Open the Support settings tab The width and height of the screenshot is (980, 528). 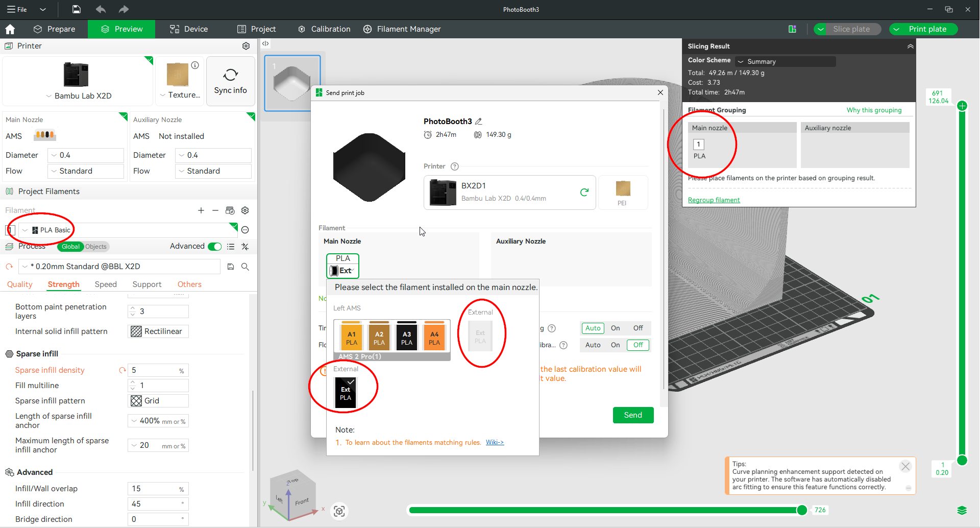[x=147, y=284]
